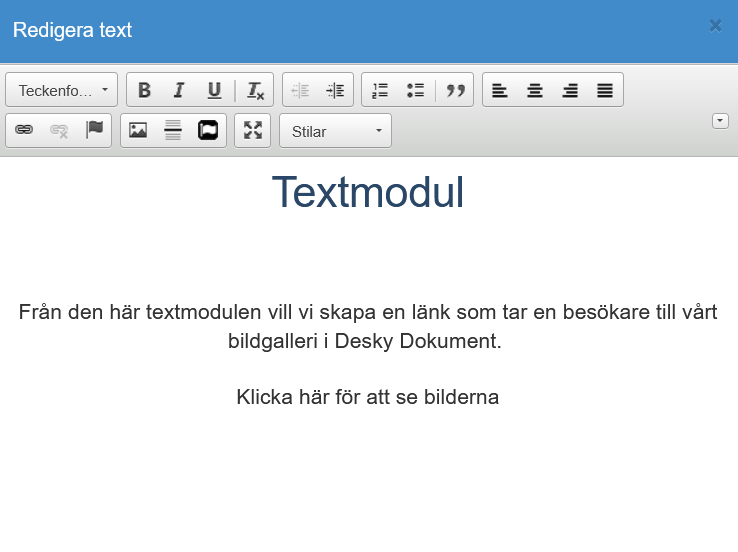Insert a link with chain icon
This screenshot has width=738, height=552.
tap(24, 129)
